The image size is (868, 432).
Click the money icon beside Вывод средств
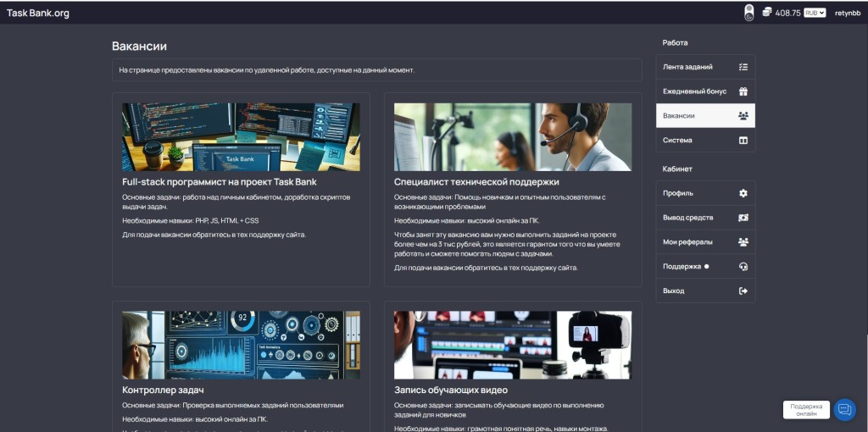tap(743, 218)
